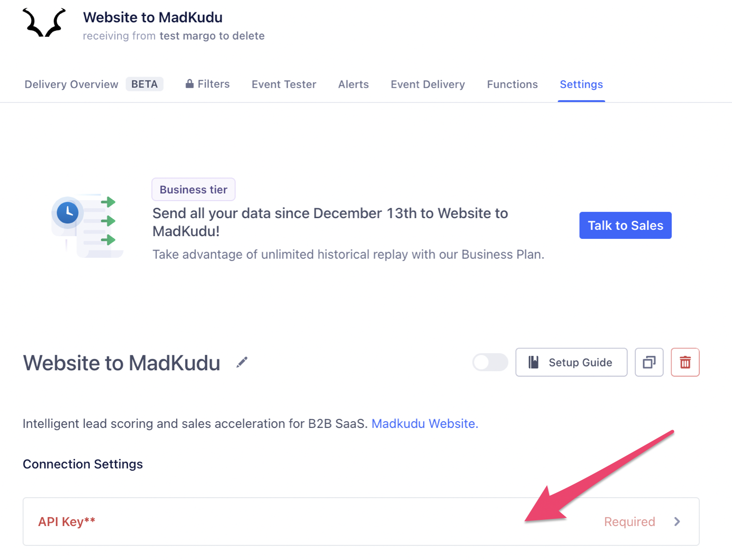Click the BETA badge
This screenshot has width=732, height=560.
[x=145, y=84]
